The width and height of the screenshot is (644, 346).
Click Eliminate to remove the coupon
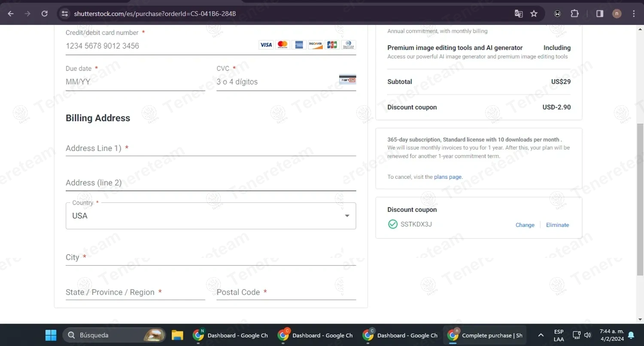tap(557, 225)
